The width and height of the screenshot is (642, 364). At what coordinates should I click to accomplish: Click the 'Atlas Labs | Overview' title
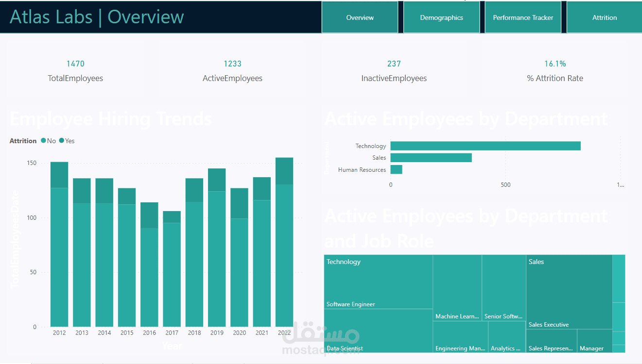tap(97, 17)
